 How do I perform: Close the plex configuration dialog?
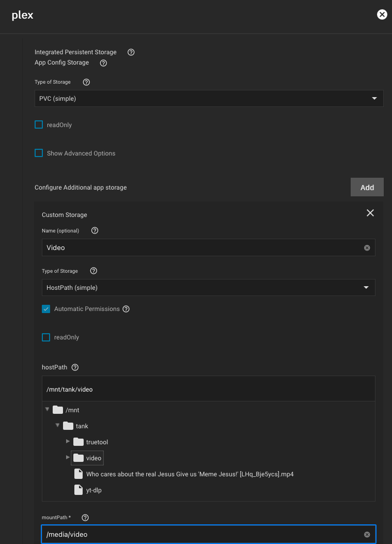coord(382,14)
